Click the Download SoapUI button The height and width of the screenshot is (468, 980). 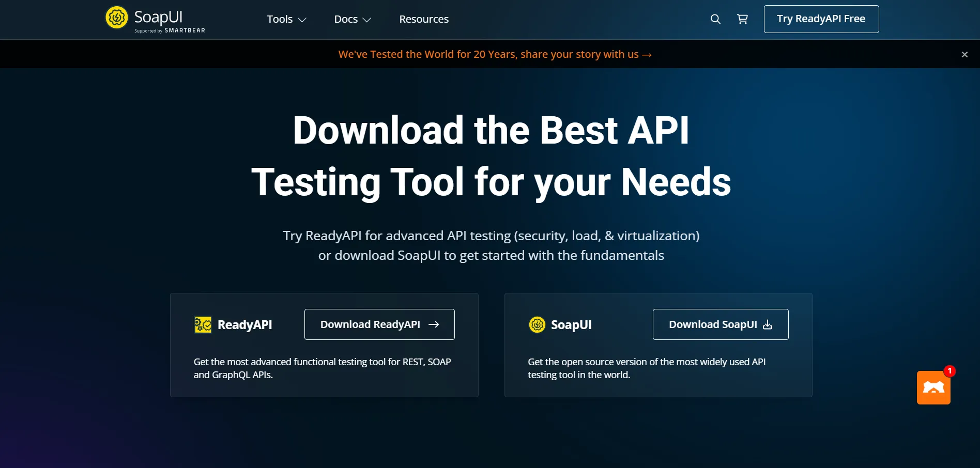coord(721,324)
